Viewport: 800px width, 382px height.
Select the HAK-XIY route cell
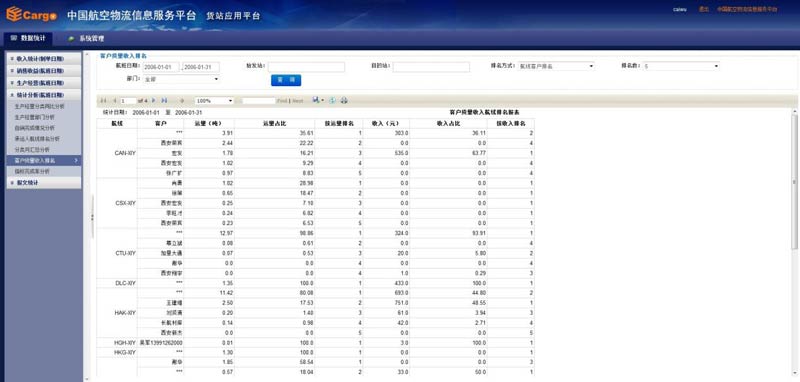coord(117,313)
